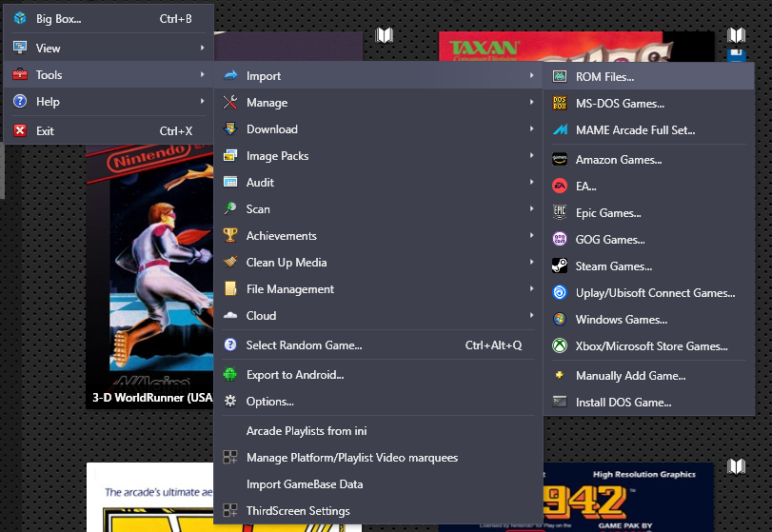Viewport: 772px width, 532px height.
Task: Select Uplay/Ubisoft Connect Games... entry
Action: pos(649,293)
